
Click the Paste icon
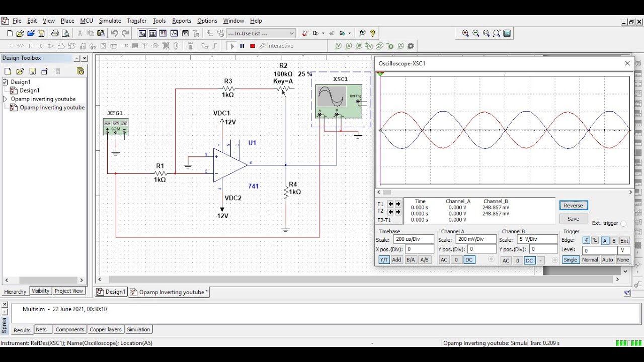101,33
